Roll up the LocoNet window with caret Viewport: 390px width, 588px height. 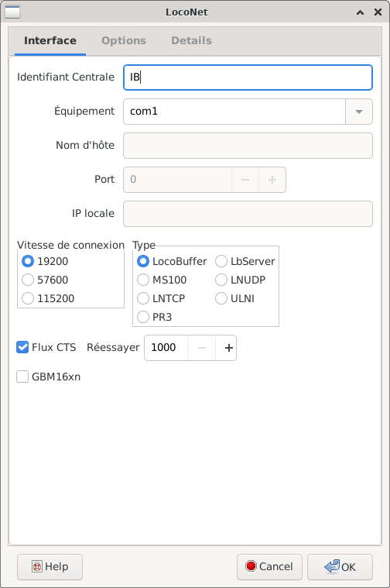click(360, 12)
